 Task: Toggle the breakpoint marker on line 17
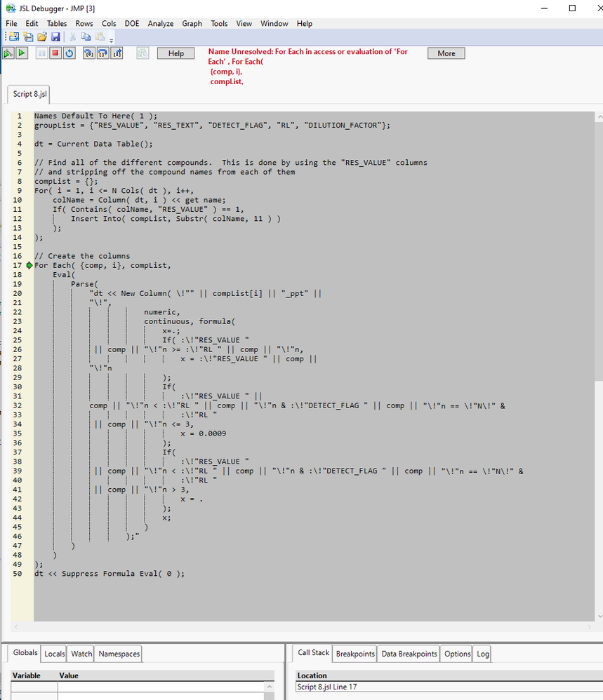[29, 265]
